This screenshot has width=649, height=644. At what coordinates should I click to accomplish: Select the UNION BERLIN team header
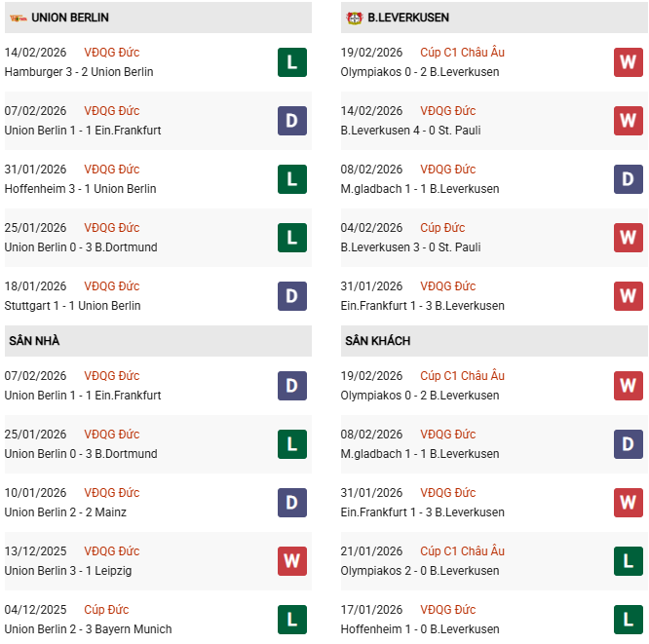pyautogui.click(x=70, y=18)
